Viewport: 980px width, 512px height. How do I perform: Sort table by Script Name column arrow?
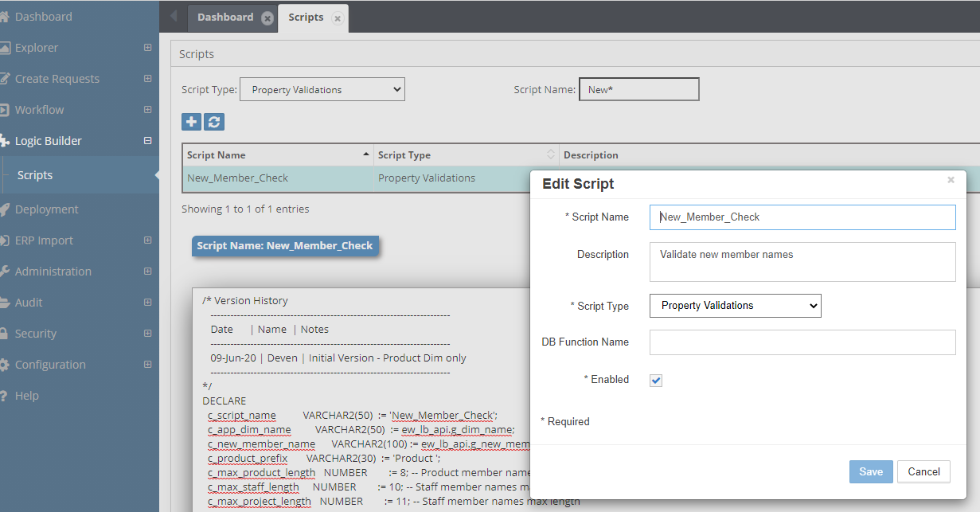[366, 154]
